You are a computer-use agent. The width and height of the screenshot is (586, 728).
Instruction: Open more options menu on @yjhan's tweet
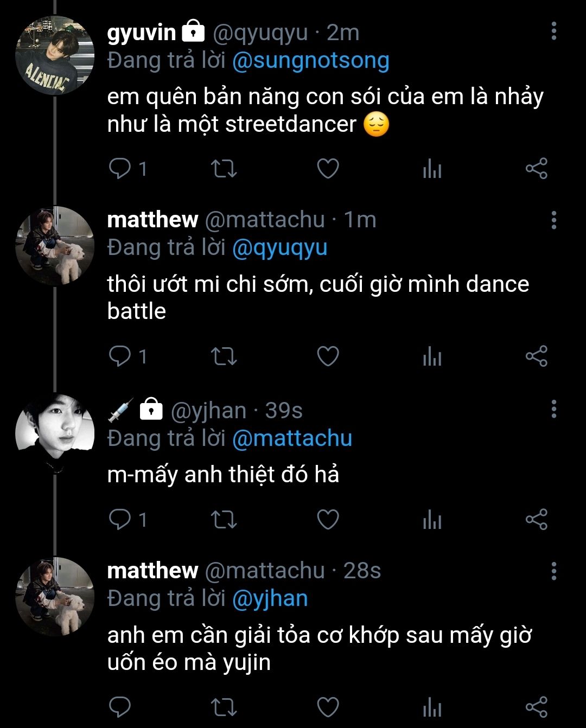[x=553, y=409]
